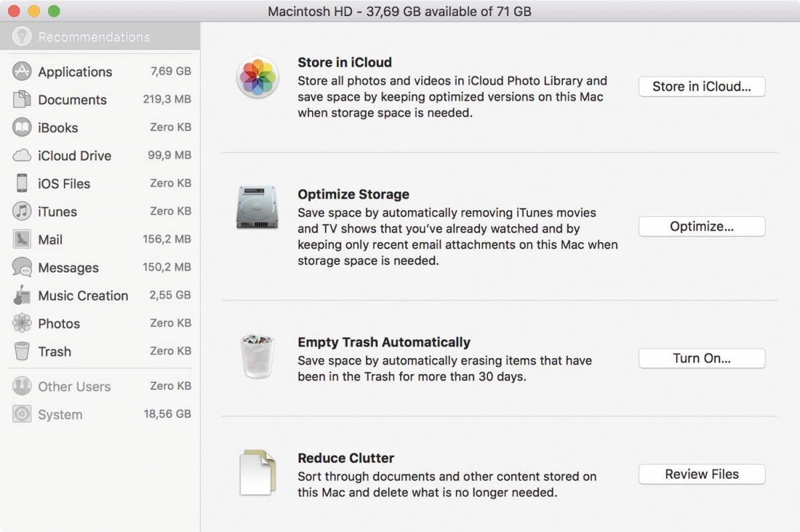This screenshot has height=532, width=800.
Task: Click the documents icon beside Reduce Clutter
Action: (x=258, y=473)
